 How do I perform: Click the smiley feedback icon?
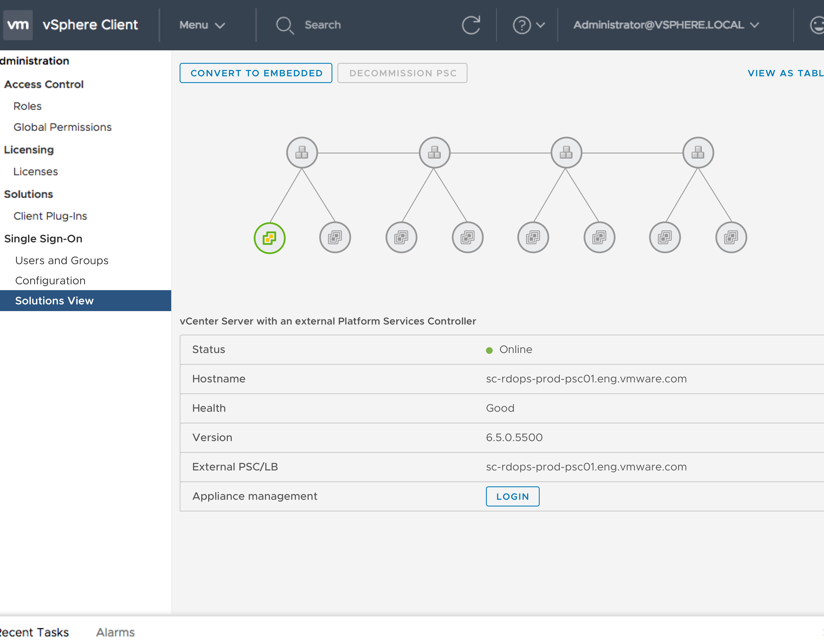(817, 25)
